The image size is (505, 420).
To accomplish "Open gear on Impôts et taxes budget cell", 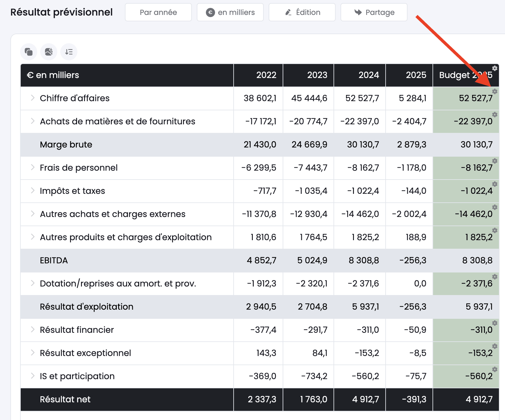I will click(495, 184).
